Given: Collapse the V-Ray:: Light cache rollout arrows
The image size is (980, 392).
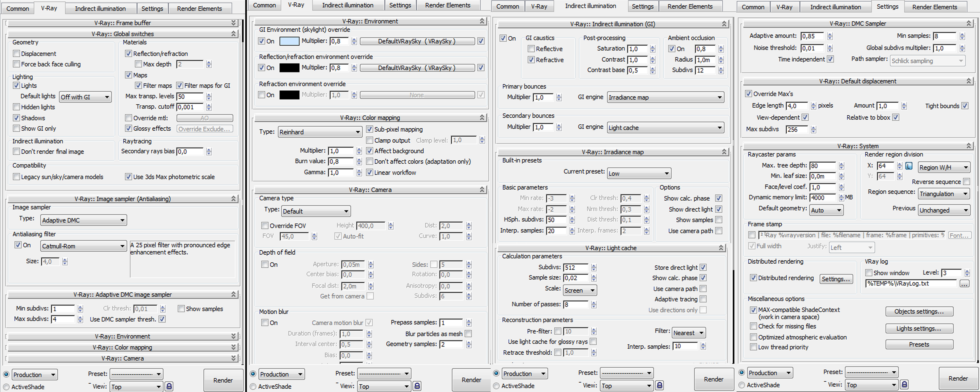Looking at the screenshot, I should [721, 248].
